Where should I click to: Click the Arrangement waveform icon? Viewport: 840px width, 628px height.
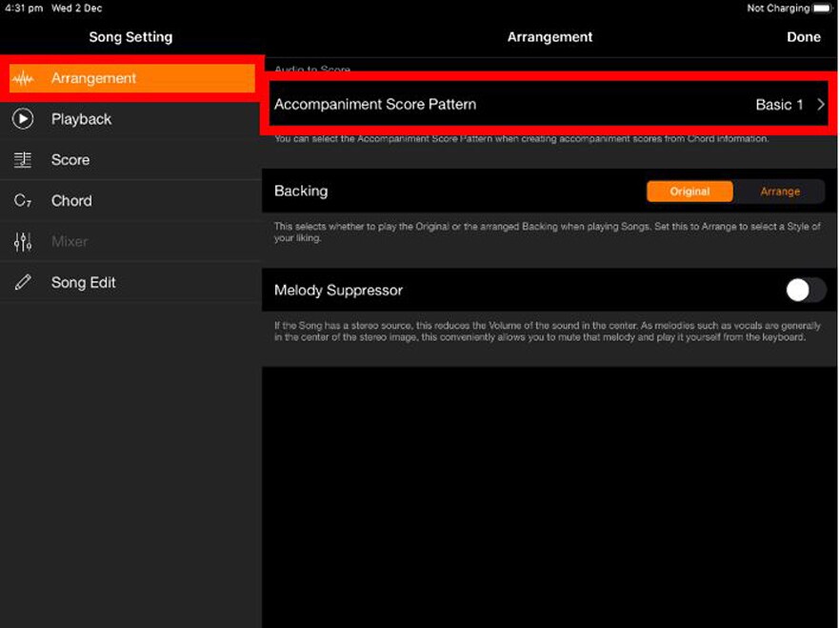tap(23, 78)
